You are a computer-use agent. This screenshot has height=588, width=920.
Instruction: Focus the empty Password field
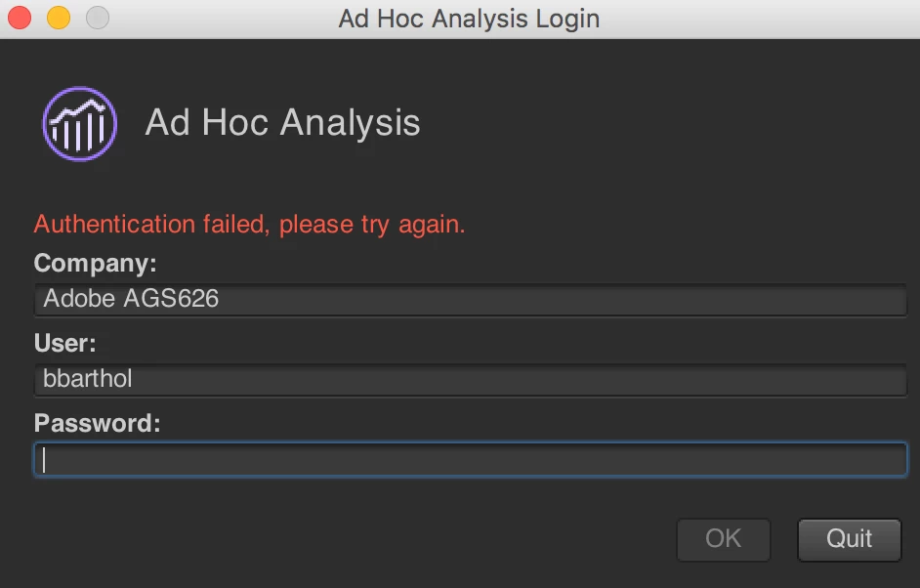(471, 459)
